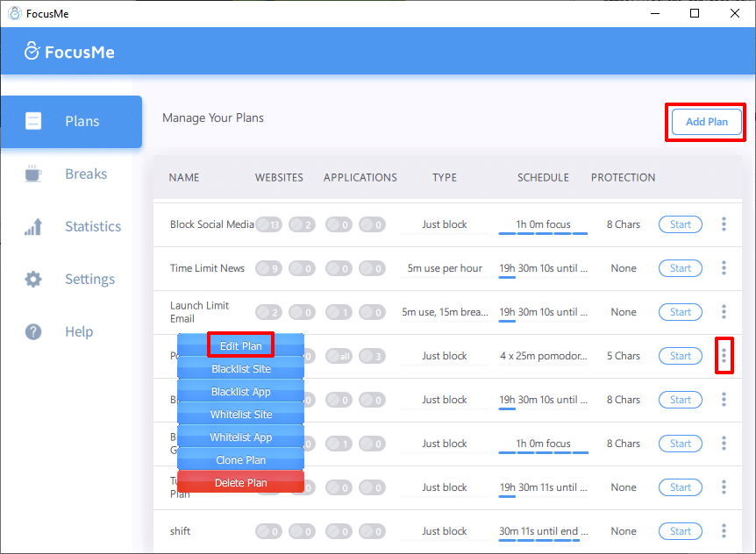This screenshot has height=554, width=756.
Task: Click the three-dot menu beside shift plan
Action: coord(724,530)
